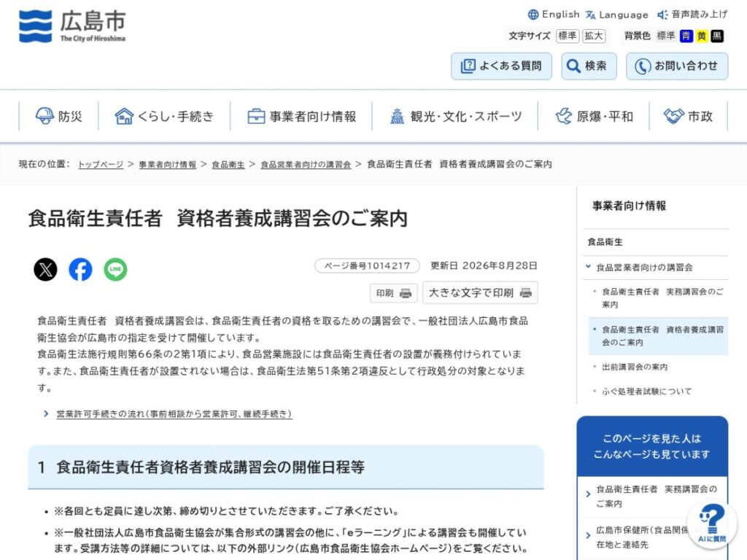Screen dimensions: 747x560
Task: Open the 検索 search button
Action: click(x=589, y=66)
